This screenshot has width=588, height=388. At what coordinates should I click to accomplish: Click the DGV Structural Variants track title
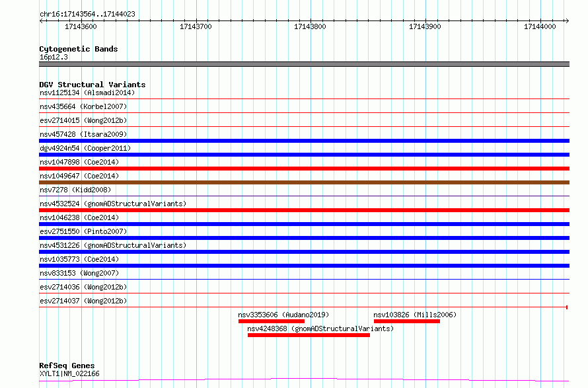point(92,85)
